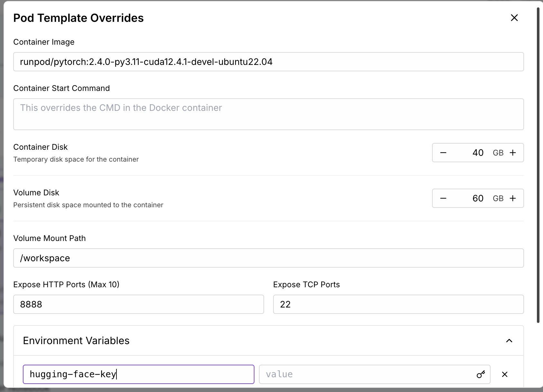This screenshot has width=543, height=392.
Task: Remove the hugging-face-key environment variable row
Action: 505,374
